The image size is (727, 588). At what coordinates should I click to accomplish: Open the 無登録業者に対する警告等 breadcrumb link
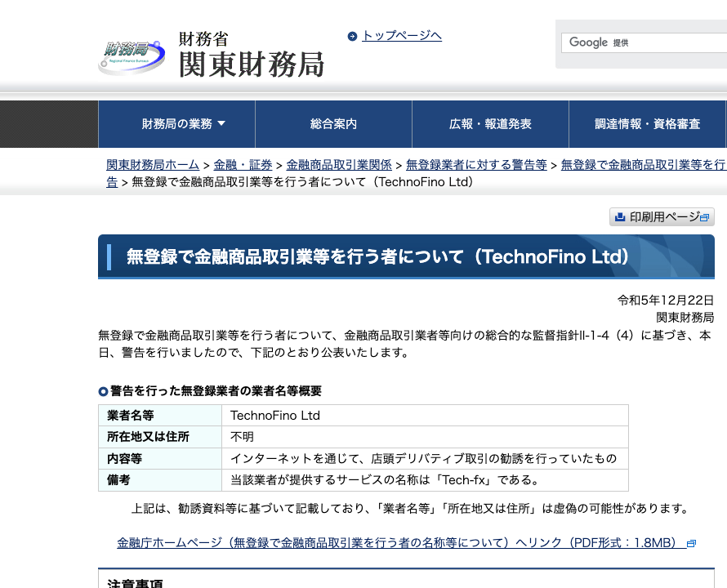point(476,165)
